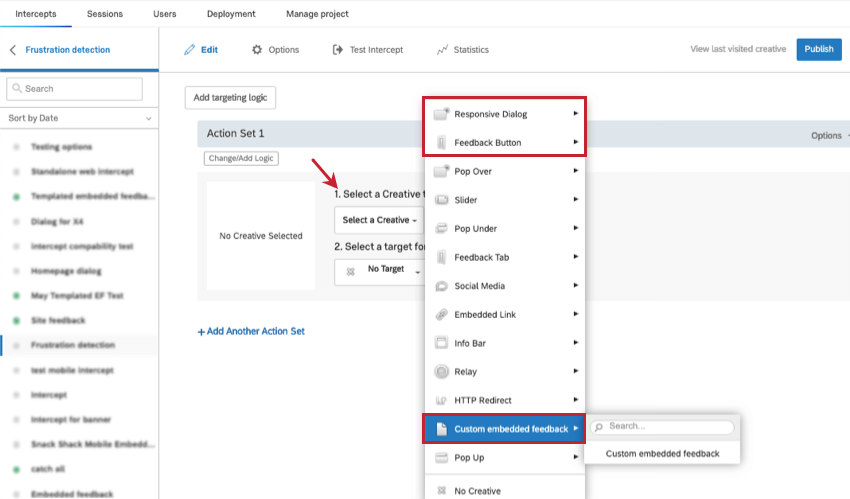Image resolution: width=850 pixels, height=499 pixels.
Task: Click the Responsive Dialog creative icon
Action: coord(442,114)
